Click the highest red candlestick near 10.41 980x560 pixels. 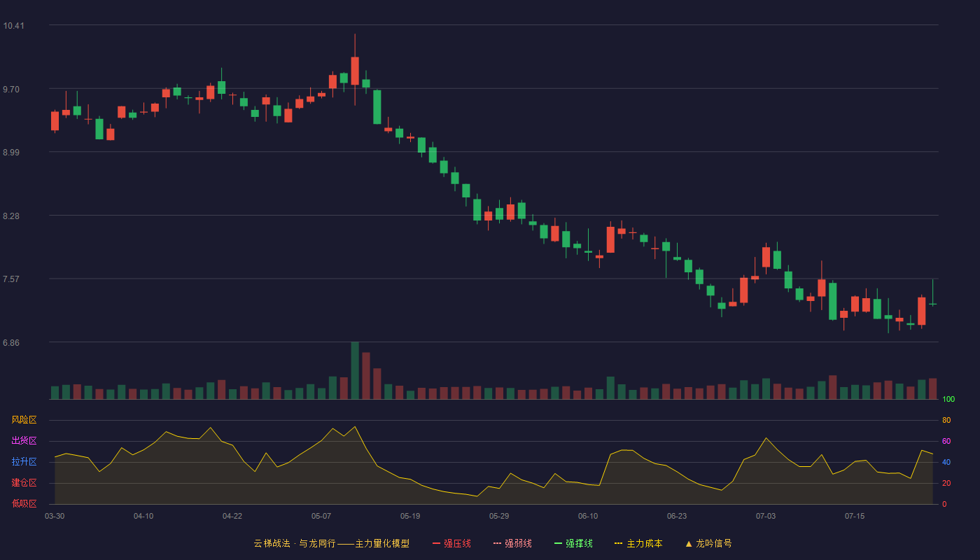(x=355, y=70)
